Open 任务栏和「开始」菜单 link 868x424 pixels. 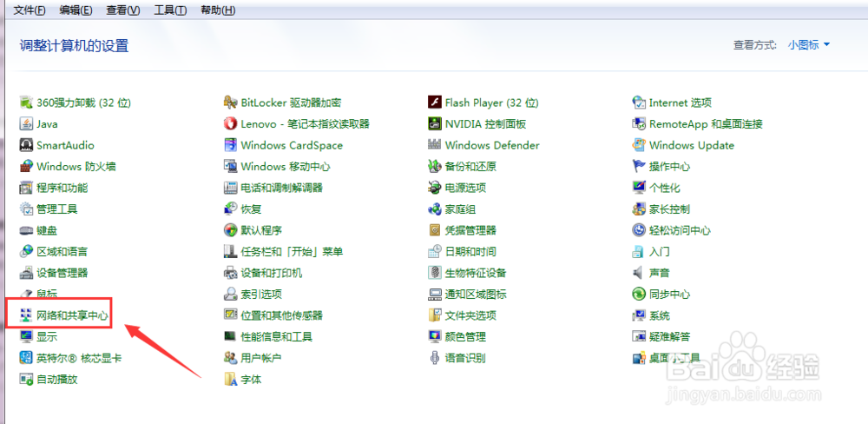(293, 252)
